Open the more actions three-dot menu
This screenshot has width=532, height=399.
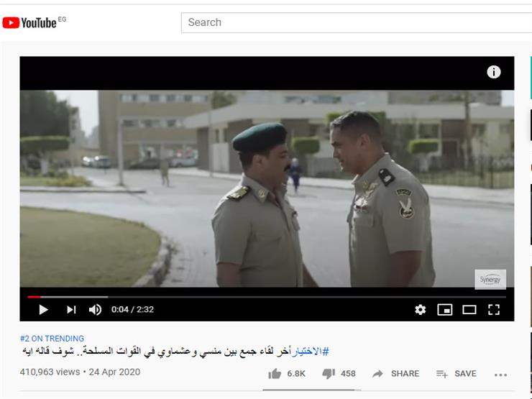point(501,375)
